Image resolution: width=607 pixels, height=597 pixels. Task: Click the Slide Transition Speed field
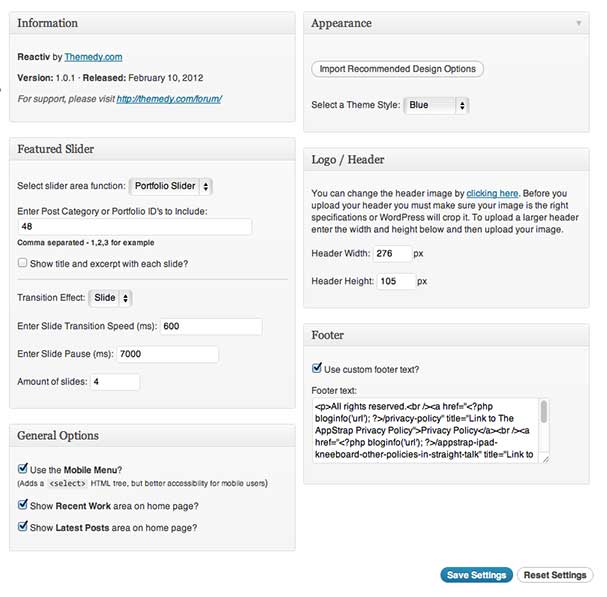211,326
